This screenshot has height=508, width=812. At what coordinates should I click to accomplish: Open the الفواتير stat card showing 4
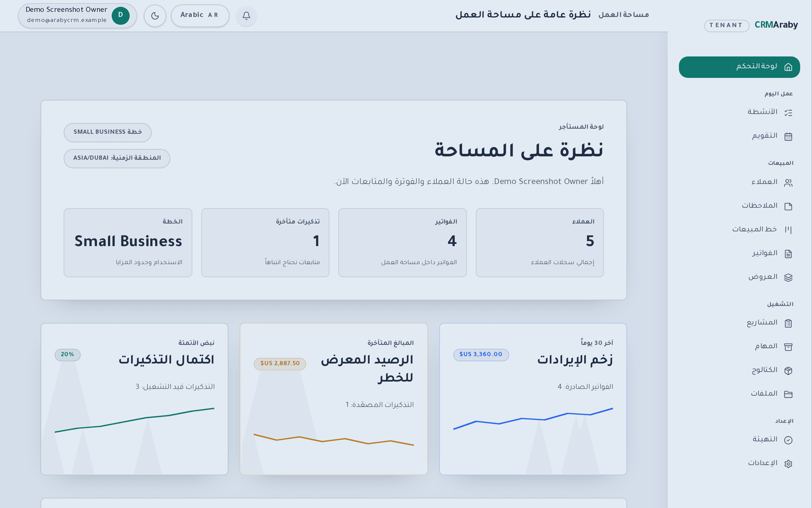tap(402, 243)
